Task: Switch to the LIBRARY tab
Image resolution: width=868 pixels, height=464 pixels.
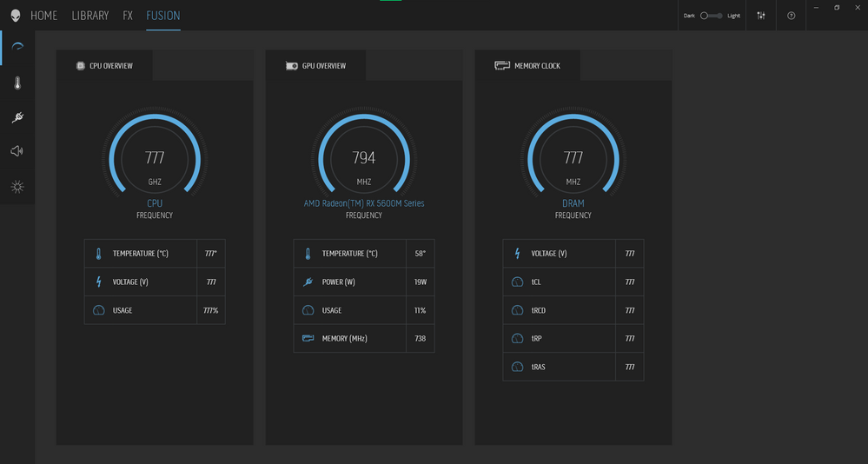Action: 90,16
